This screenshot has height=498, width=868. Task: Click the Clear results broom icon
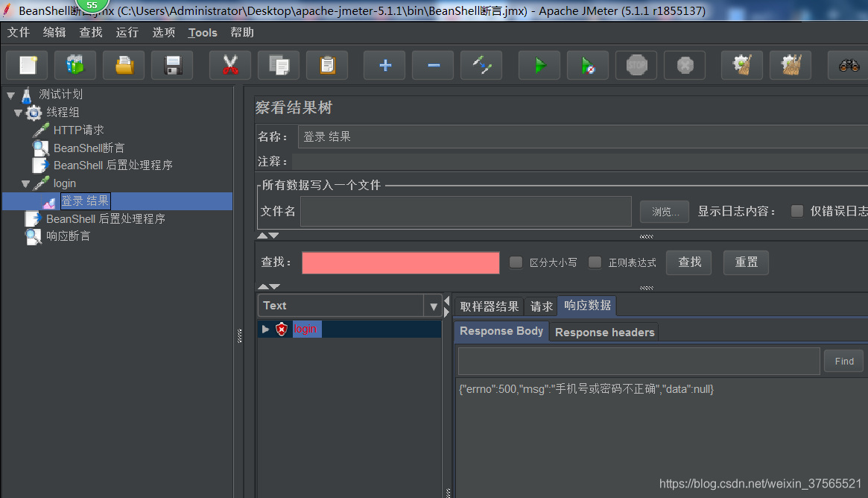pyautogui.click(x=742, y=66)
